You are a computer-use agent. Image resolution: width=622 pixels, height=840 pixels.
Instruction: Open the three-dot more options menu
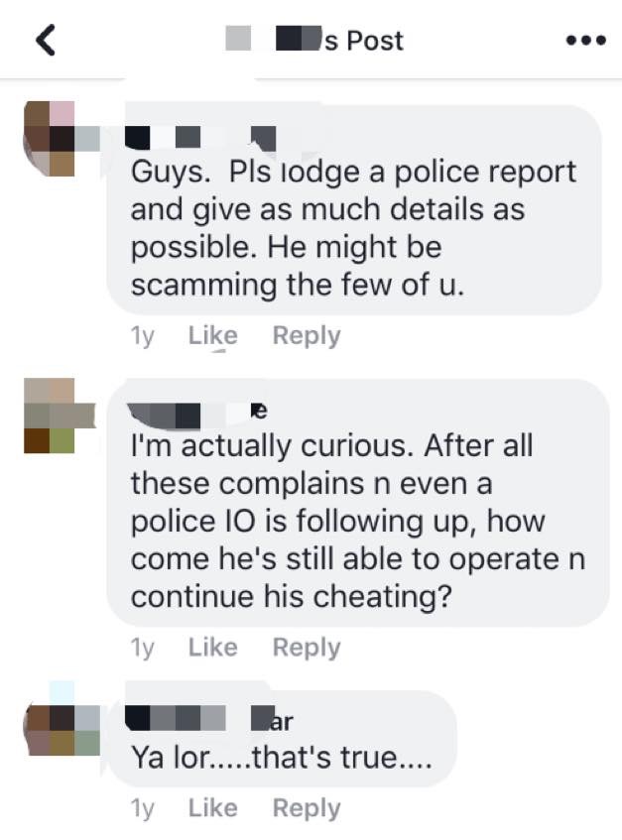click(x=586, y=41)
